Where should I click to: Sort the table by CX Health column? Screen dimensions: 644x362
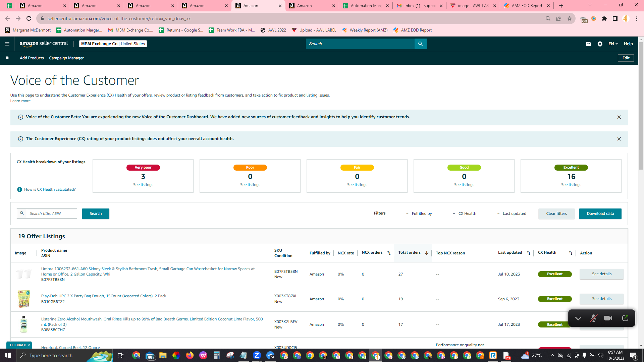tap(571, 253)
